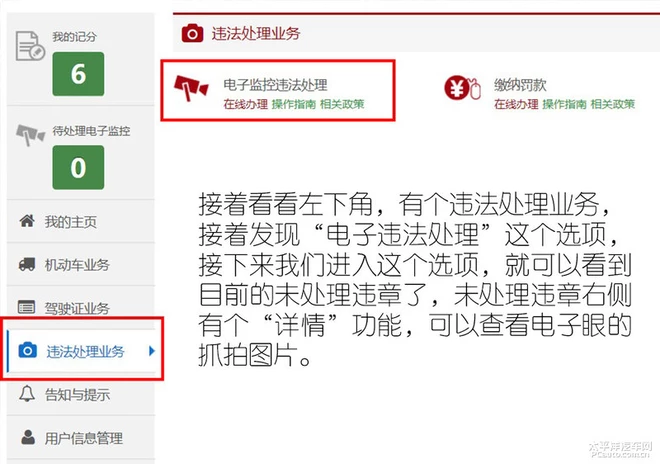Click the yen payment icon for 缴纳罚款
This screenshot has height=464, width=660.
[x=462, y=88]
